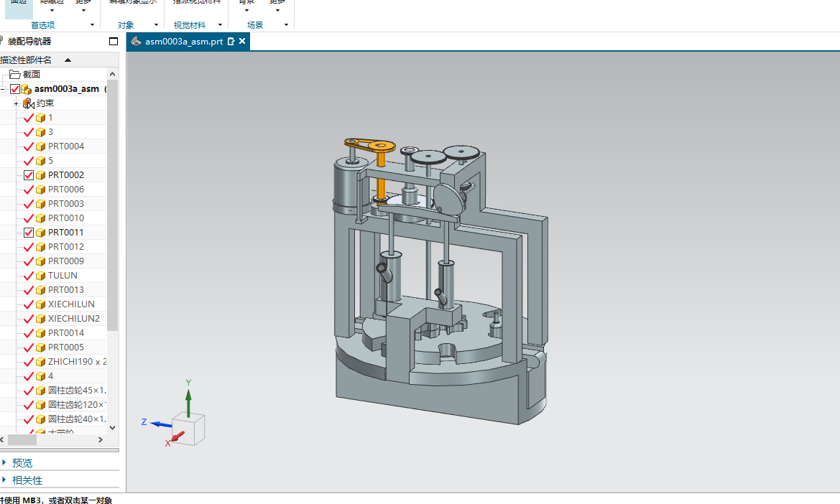This screenshot has width=840, height=504.
Task: Click the component cube icon for PRT0004
Action: coord(41,146)
